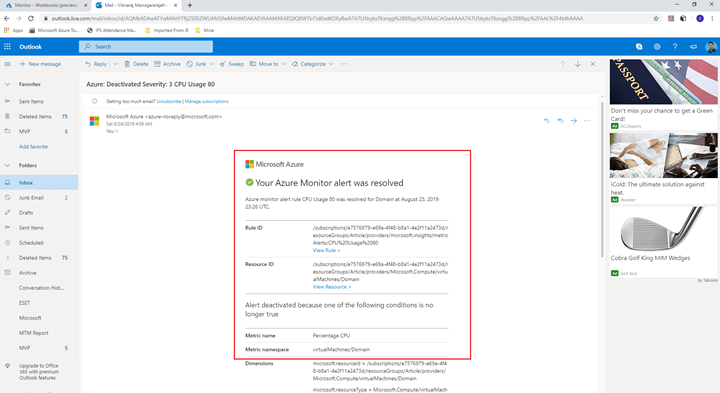
Task: Close the reading pane X
Action: pyautogui.click(x=593, y=64)
